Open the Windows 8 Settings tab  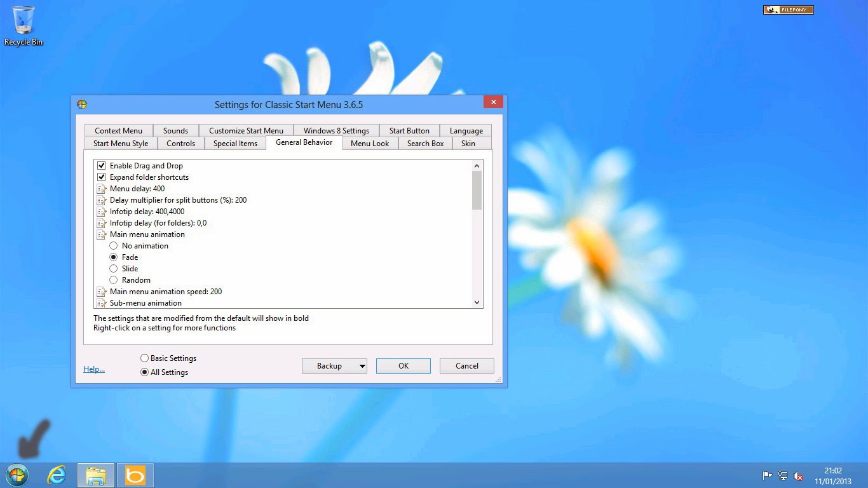(x=336, y=130)
